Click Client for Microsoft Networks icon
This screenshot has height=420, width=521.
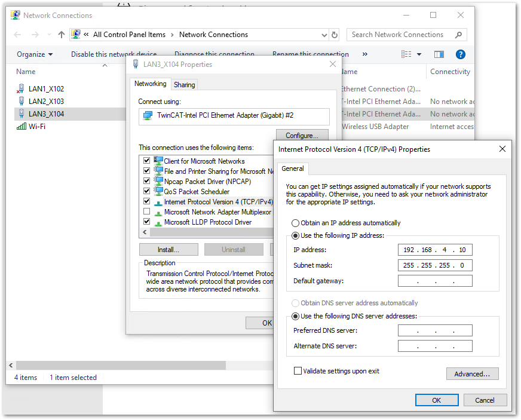click(x=158, y=161)
